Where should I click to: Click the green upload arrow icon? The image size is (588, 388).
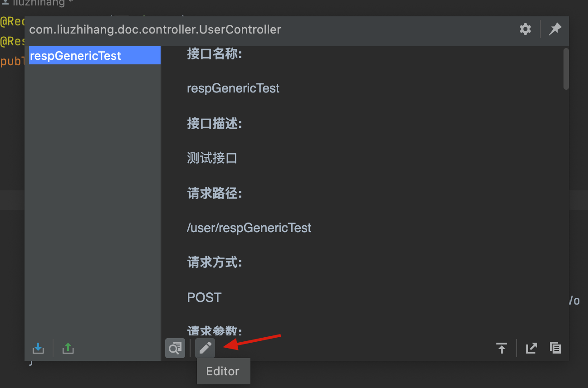point(68,348)
